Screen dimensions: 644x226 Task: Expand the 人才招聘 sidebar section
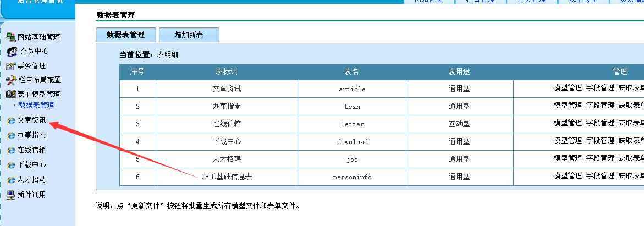(x=31, y=180)
